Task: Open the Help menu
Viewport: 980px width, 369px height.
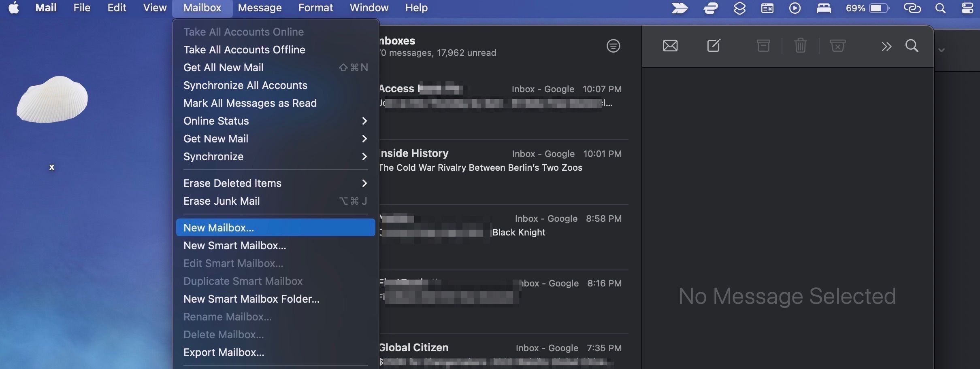Action: tap(416, 8)
